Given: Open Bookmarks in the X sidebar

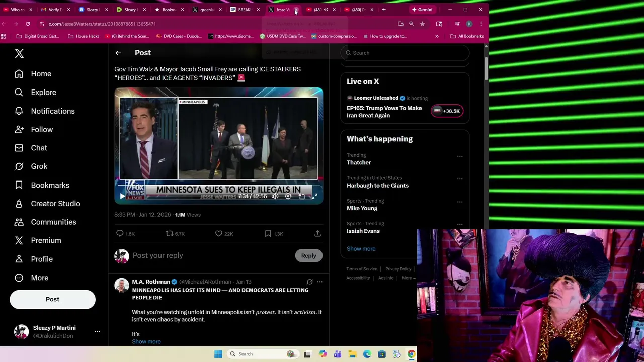Looking at the screenshot, I should (42, 185).
